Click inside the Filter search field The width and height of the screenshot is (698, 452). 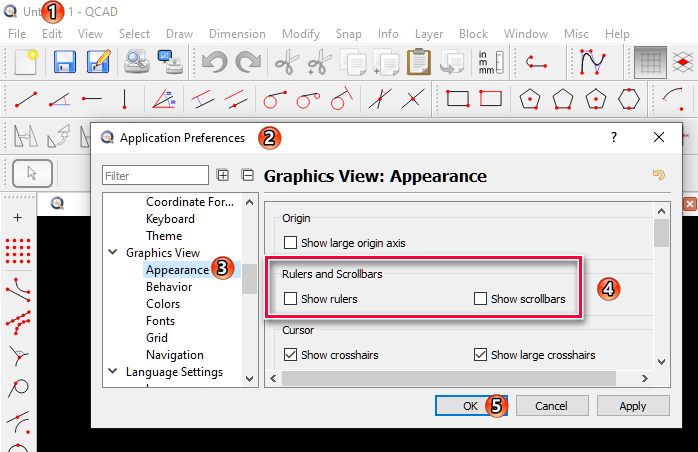point(155,176)
